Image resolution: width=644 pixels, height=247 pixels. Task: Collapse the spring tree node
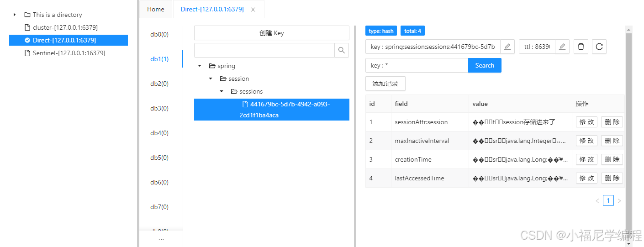coord(200,66)
